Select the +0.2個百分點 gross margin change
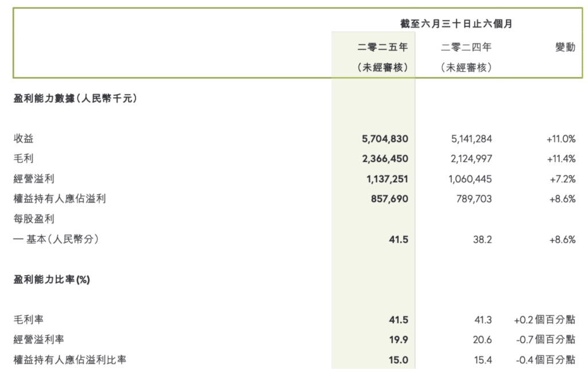Image resolution: width=588 pixels, height=369 pixels. pyautogui.click(x=544, y=320)
